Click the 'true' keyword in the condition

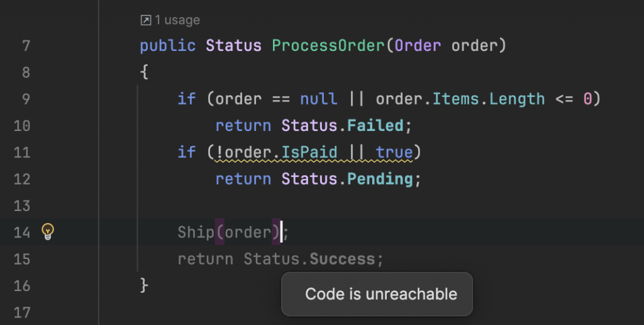pyautogui.click(x=394, y=152)
